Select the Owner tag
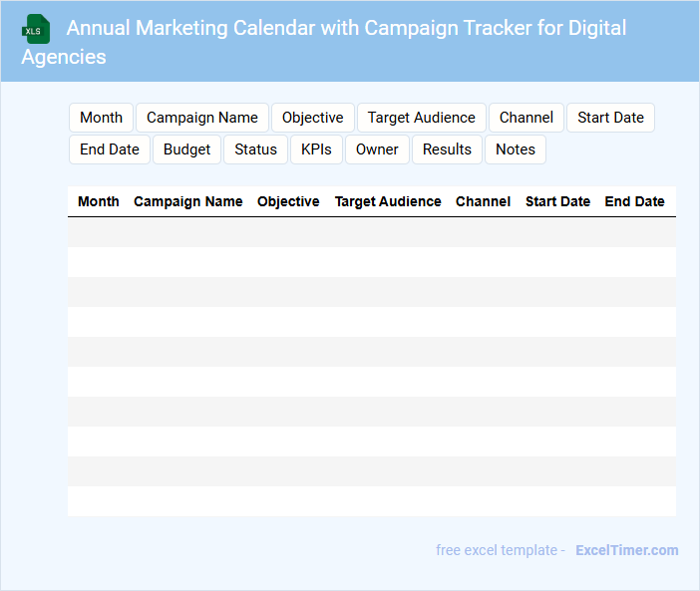Screen dimensions: 700x591 click(377, 149)
